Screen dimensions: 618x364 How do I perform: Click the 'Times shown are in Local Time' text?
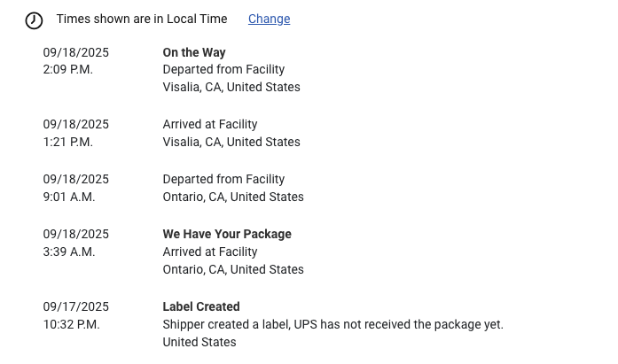(x=142, y=19)
